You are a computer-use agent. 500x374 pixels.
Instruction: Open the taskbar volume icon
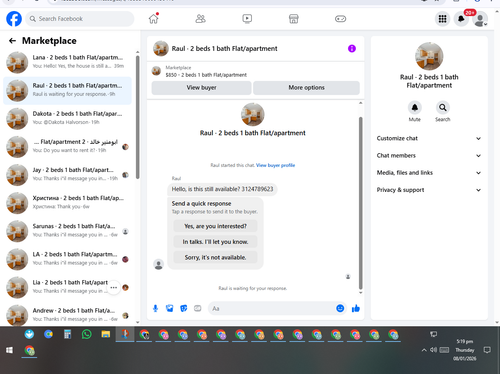coord(433,350)
